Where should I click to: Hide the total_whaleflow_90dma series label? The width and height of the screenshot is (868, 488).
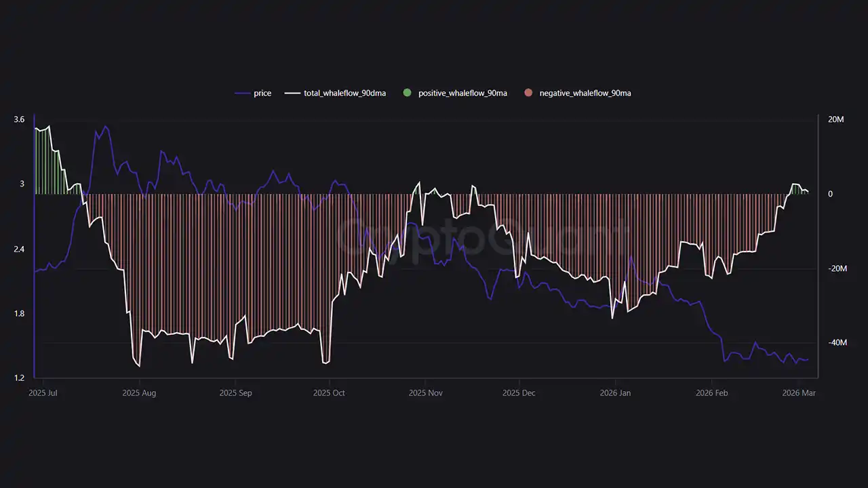point(344,94)
